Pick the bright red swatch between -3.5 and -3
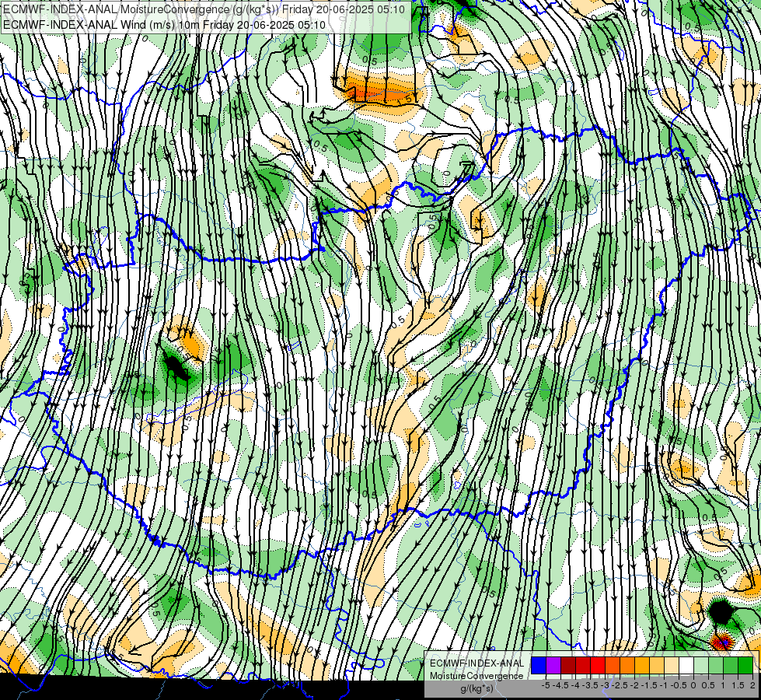Image resolution: width=761 pixels, height=700 pixels. tap(598, 666)
